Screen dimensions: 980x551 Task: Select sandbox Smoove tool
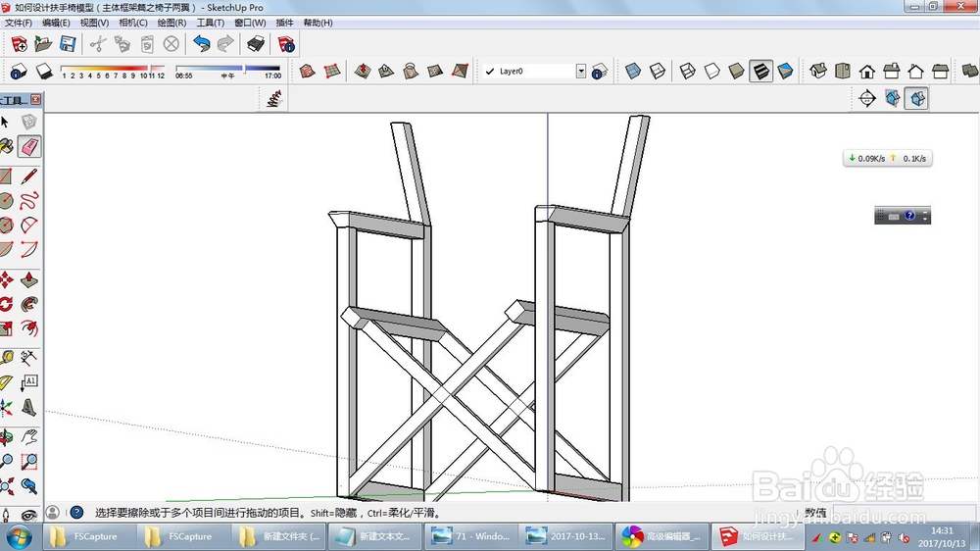363,72
